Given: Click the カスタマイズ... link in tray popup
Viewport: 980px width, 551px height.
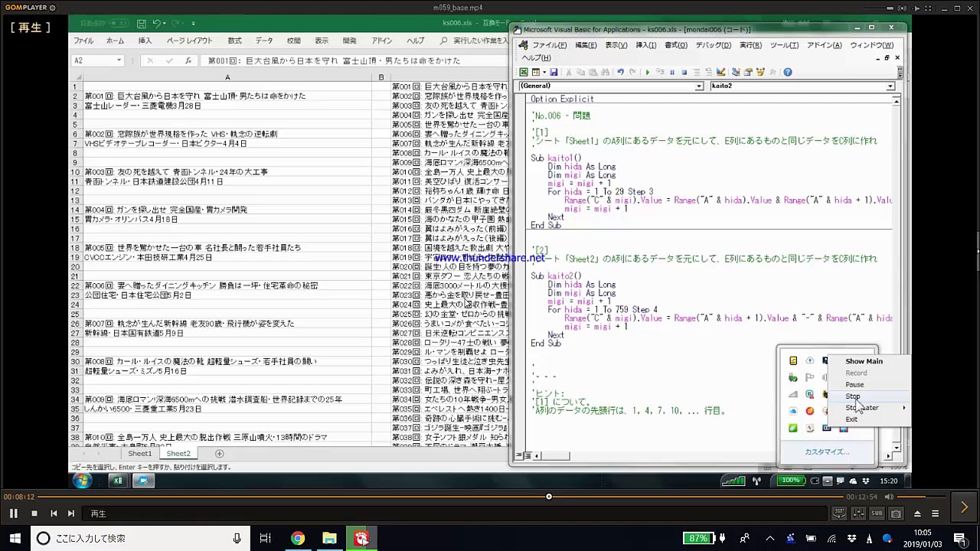Looking at the screenshot, I should coord(826,452).
